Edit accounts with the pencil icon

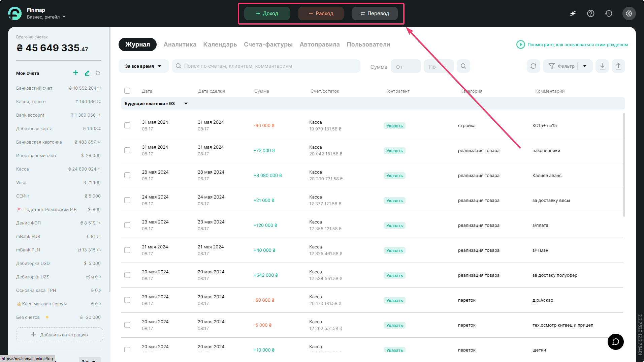point(87,73)
